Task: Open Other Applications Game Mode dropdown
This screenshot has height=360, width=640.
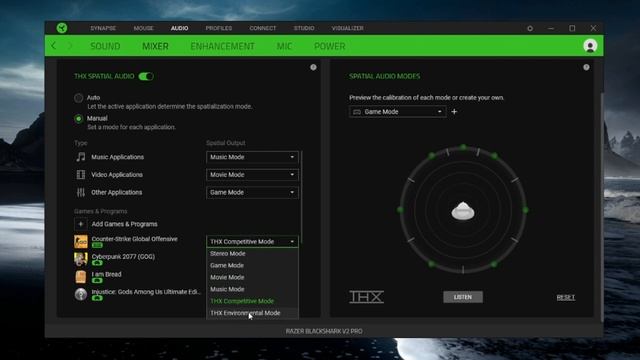Action: pos(252,192)
